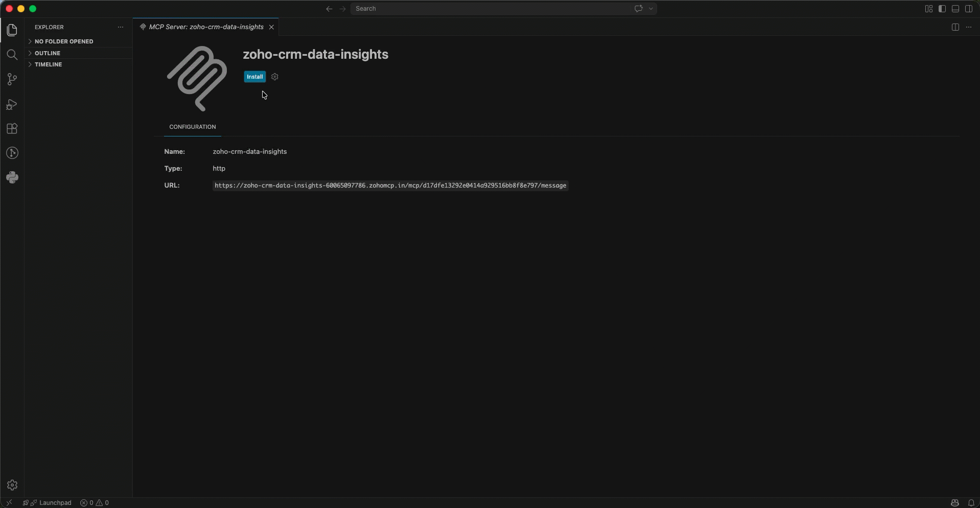Install the zoho-crm-data-insights MCP server
The width and height of the screenshot is (980, 508).
[x=254, y=77]
